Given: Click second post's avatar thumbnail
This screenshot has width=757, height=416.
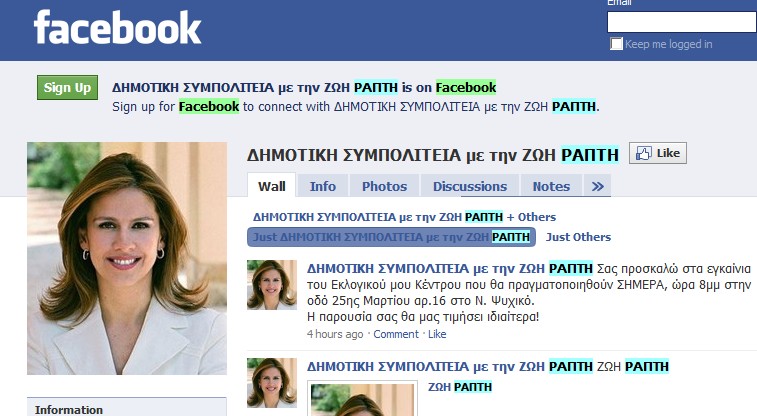Looking at the screenshot, I should 272,381.
